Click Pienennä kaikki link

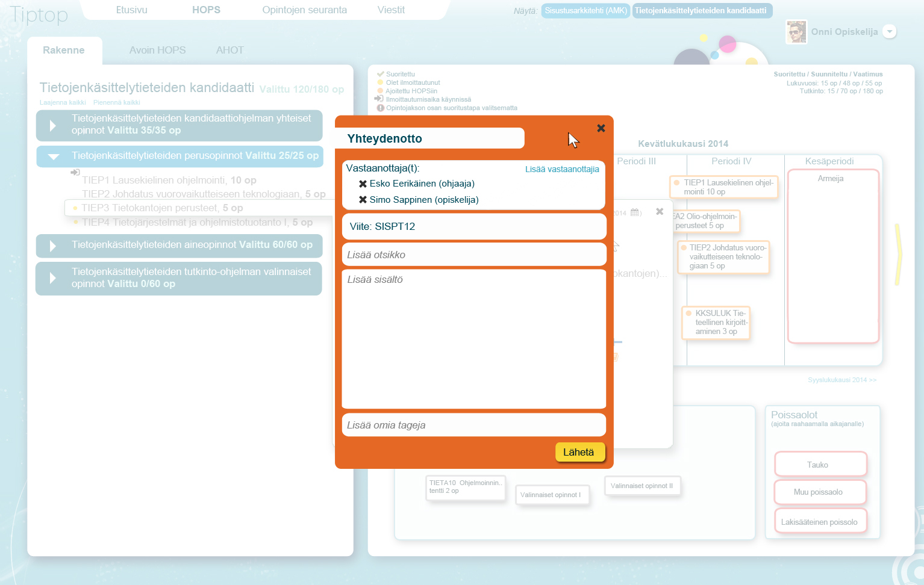click(117, 102)
